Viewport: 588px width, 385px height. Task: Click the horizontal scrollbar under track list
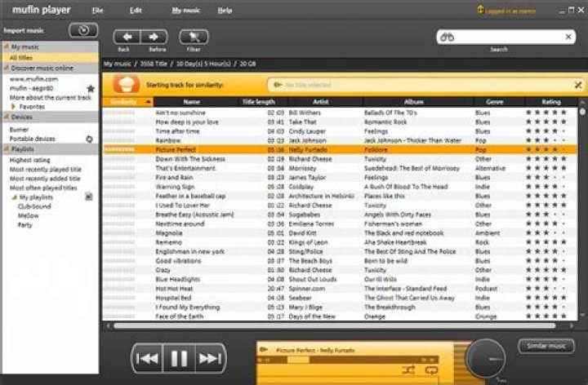click(335, 325)
